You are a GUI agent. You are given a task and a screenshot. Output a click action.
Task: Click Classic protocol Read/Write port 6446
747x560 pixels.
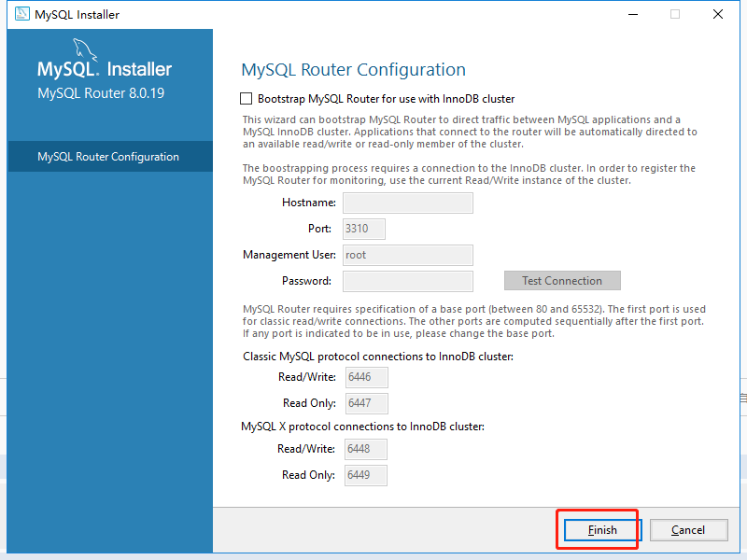pyautogui.click(x=366, y=377)
